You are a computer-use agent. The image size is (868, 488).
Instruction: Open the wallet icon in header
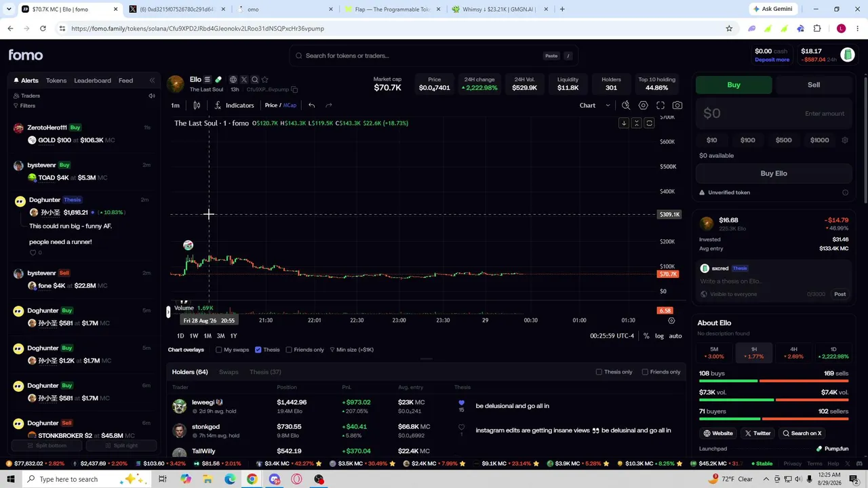[x=847, y=55]
